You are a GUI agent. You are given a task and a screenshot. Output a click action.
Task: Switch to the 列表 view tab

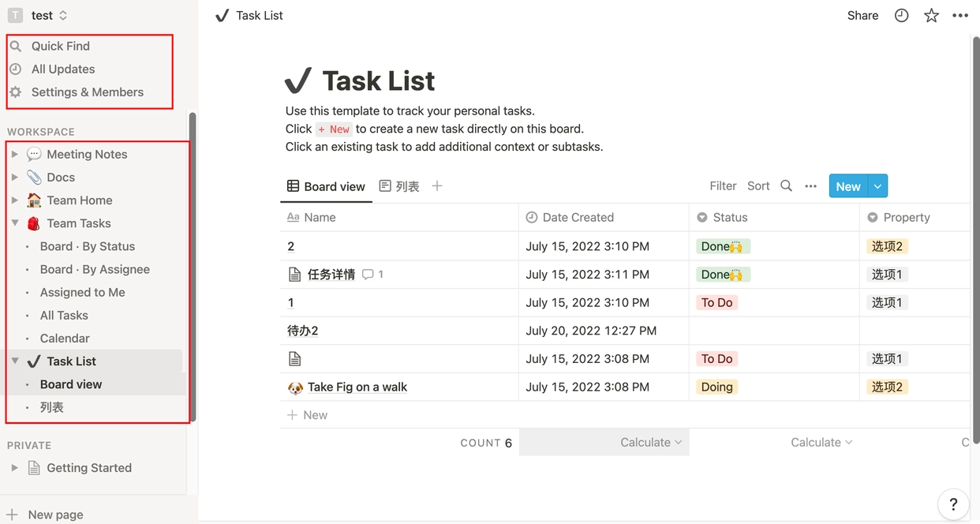(399, 186)
